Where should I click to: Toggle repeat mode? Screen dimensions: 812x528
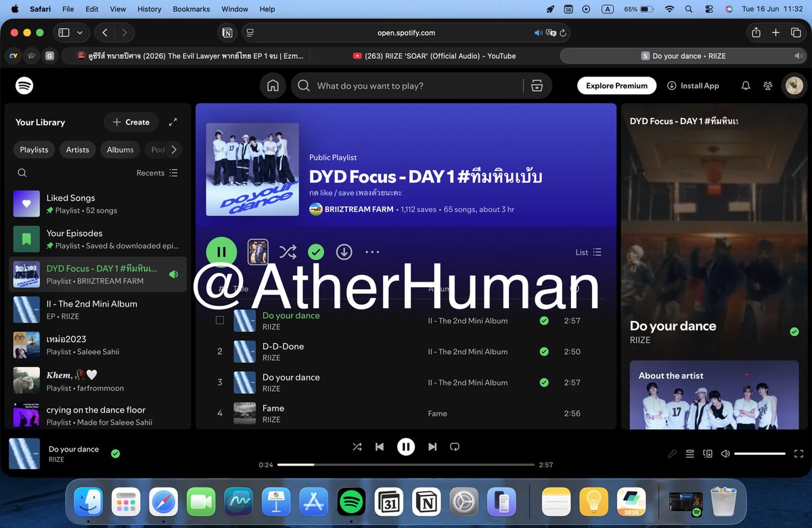coord(455,447)
